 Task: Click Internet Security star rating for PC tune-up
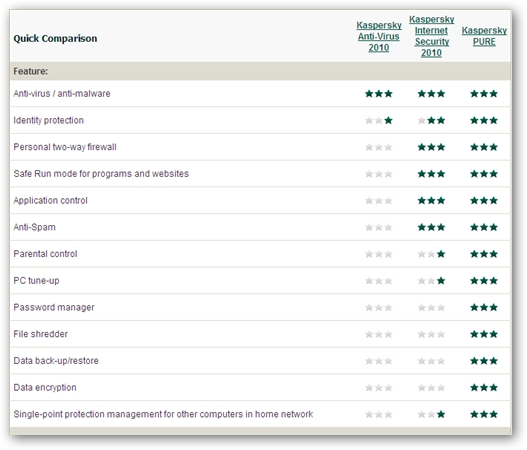(431, 281)
